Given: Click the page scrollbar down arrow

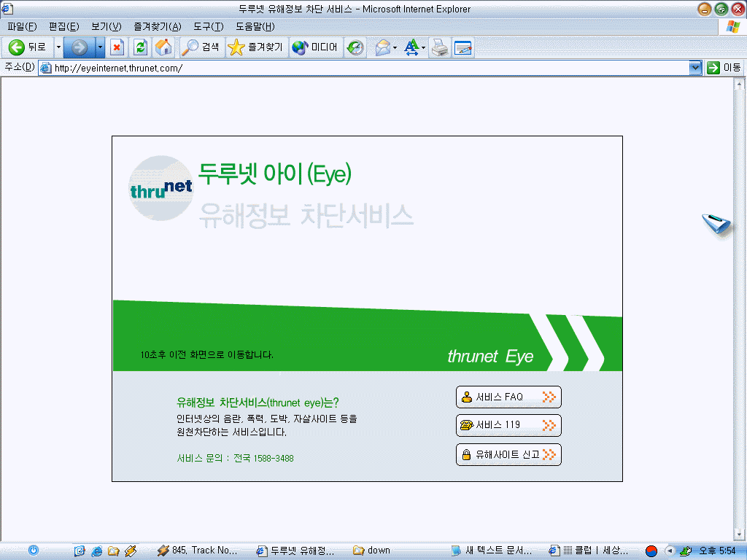Looking at the screenshot, I should 739,533.
